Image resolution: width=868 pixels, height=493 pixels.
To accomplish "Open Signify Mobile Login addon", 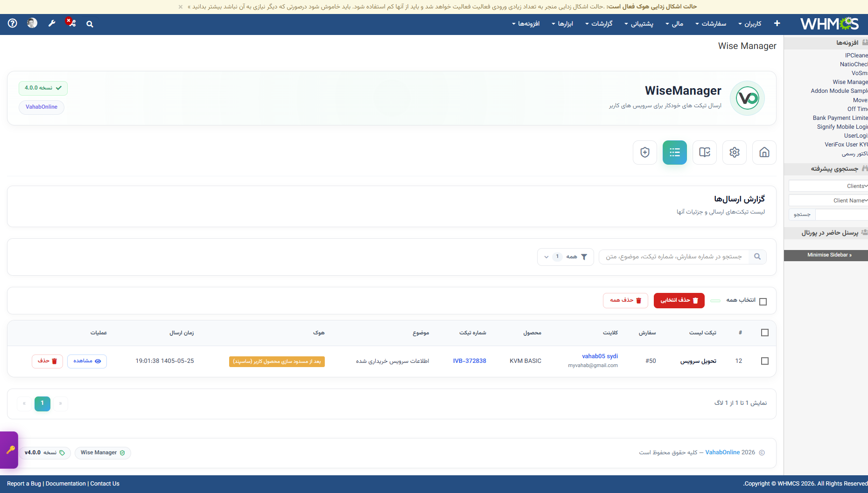I will [x=842, y=127].
